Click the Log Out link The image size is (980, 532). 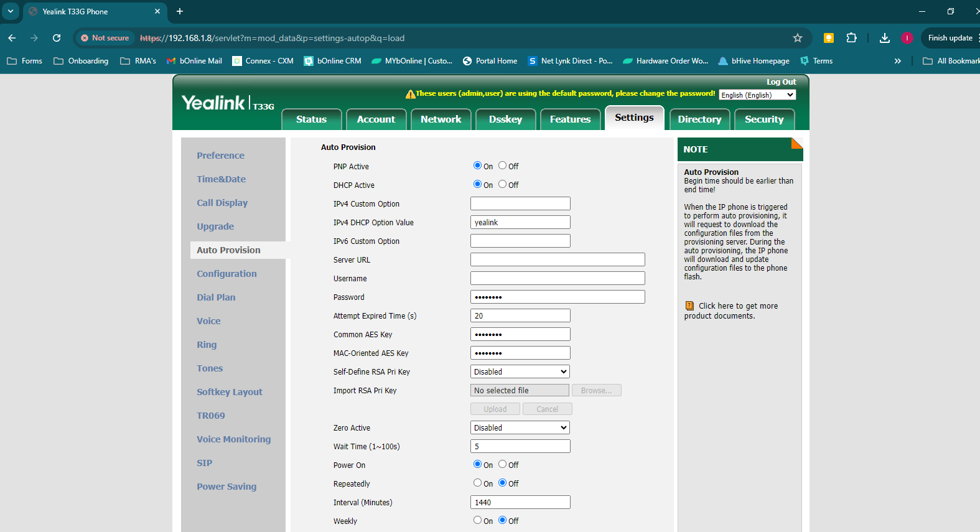pos(781,82)
